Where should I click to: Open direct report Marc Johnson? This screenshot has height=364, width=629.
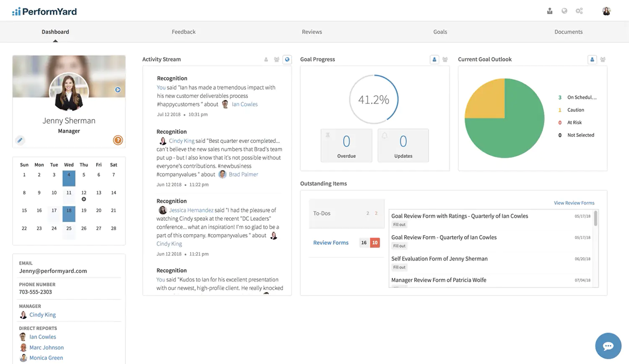(47, 347)
